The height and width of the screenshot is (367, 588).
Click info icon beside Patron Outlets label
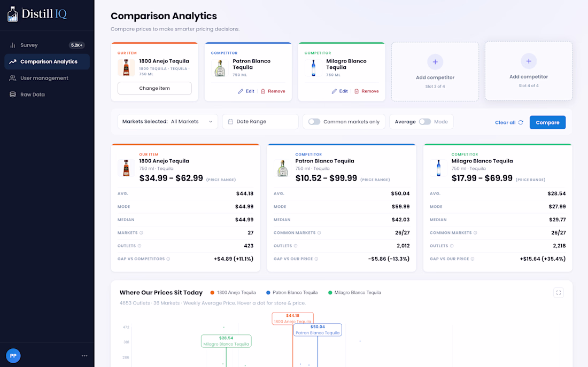tap(296, 246)
